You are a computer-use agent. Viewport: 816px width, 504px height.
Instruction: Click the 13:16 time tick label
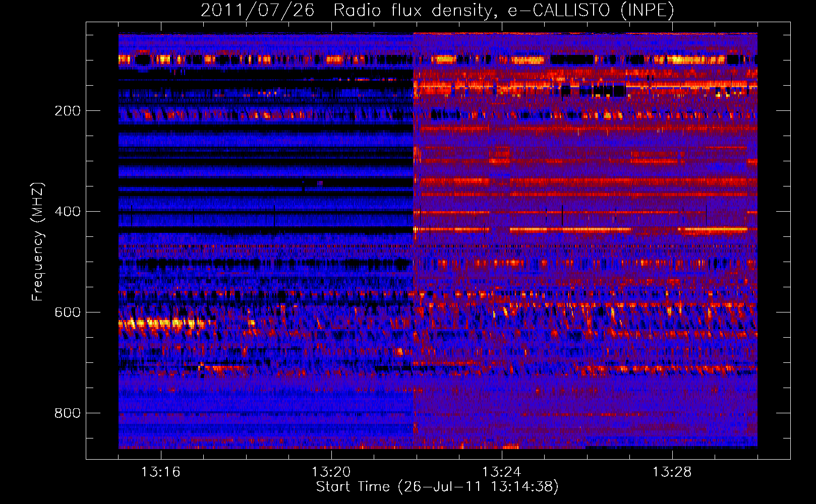point(161,472)
